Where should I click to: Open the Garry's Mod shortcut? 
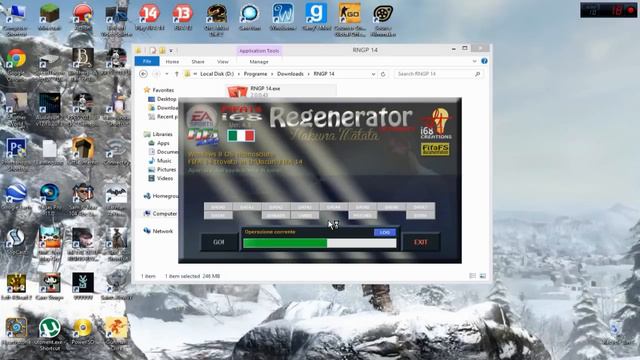click(316, 18)
